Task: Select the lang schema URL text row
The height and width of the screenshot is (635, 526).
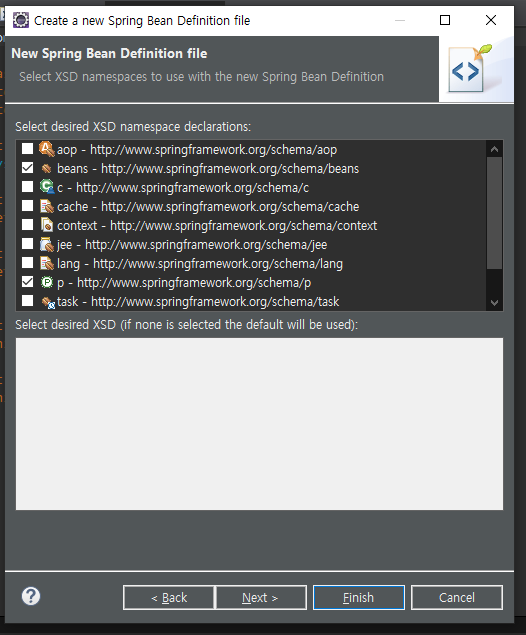Action: click(x=200, y=264)
